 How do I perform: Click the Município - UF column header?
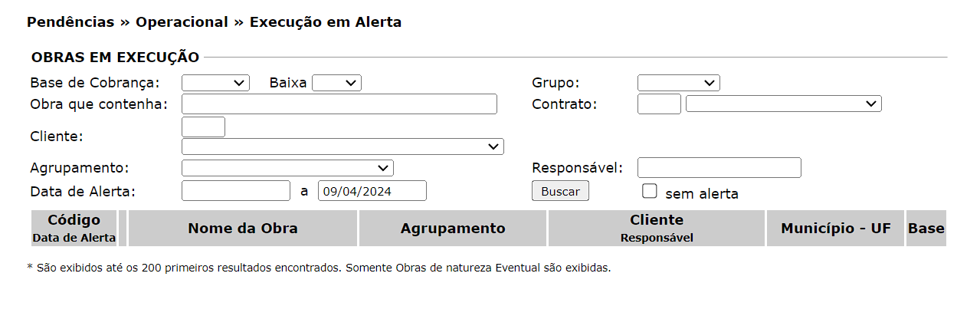[835, 229]
